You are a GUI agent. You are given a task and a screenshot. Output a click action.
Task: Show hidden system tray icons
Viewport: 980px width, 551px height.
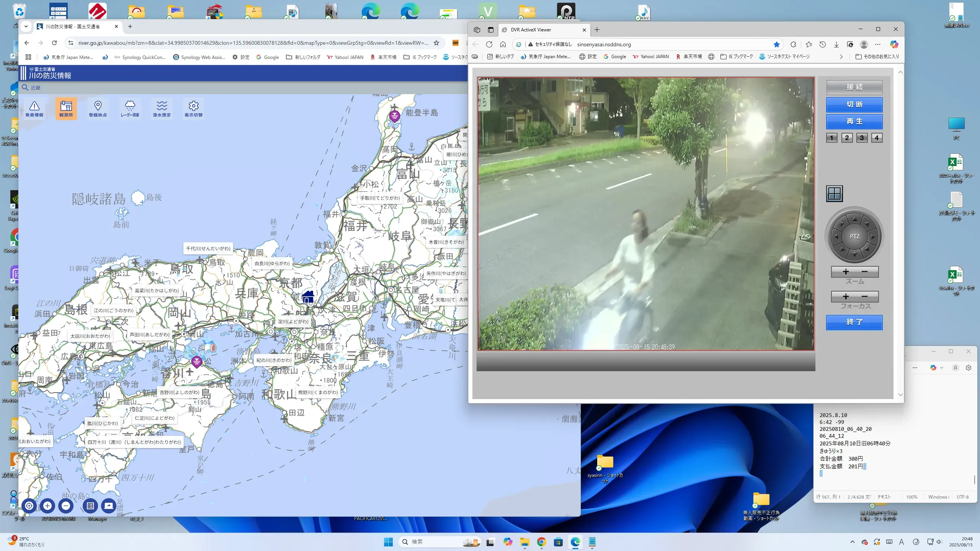click(x=852, y=542)
